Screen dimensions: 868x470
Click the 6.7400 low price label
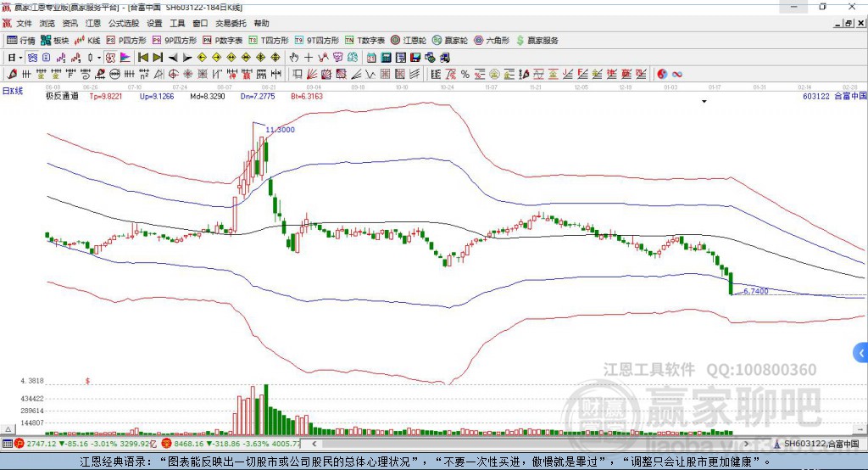(x=755, y=291)
